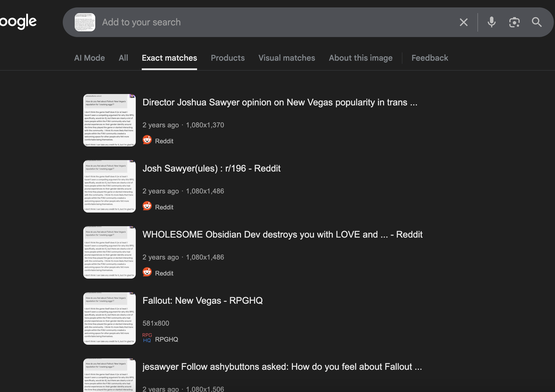Open Josh Sawyer(ules) r/196 result
Viewport: 555px width, 392px height.
211,168
